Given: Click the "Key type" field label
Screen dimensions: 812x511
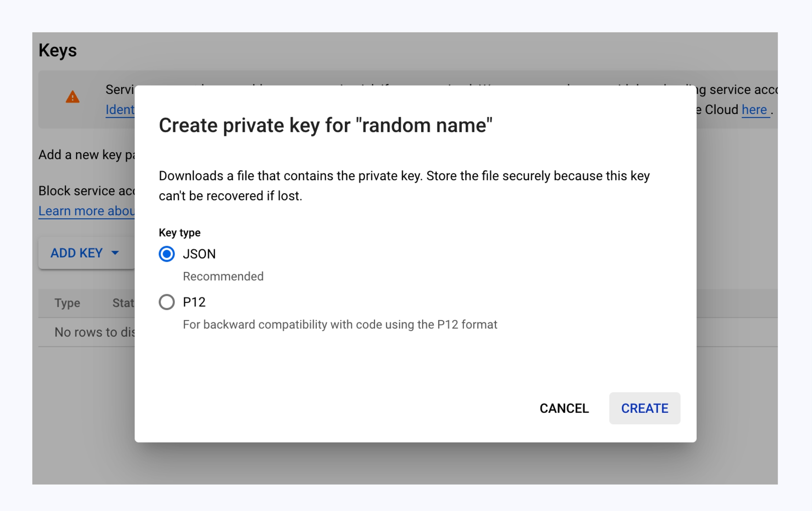Looking at the screenshot, I should pos(179,233).
